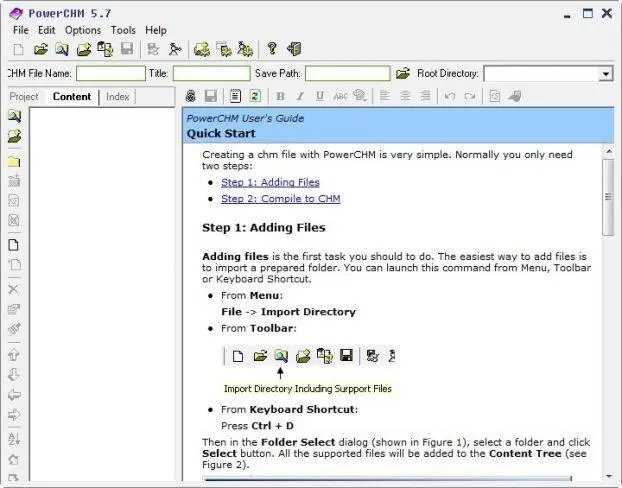622x488 pixels.
Task: Click the help pane scrollbar up arrow
Action: coord(608,152)
